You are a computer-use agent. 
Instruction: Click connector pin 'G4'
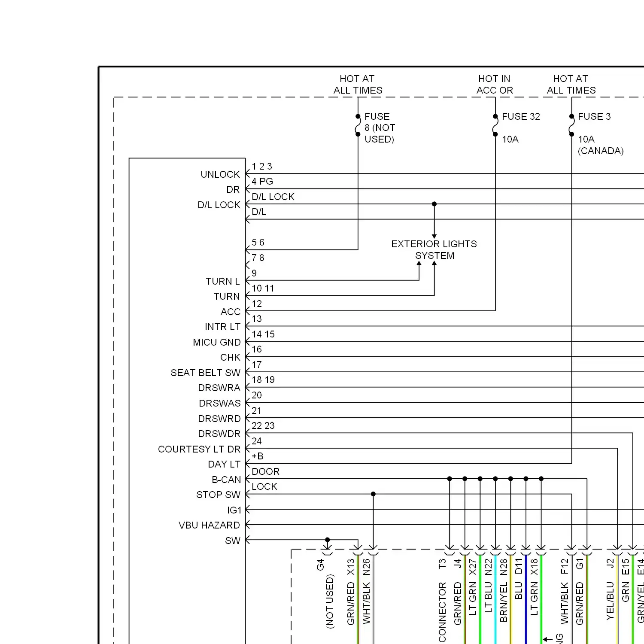320,565
